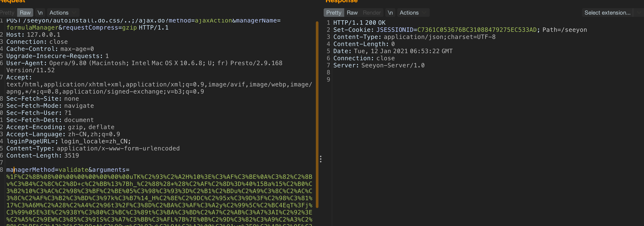
Task: Click the User-Agent Opera header line
Action: [x=144, y=63]
